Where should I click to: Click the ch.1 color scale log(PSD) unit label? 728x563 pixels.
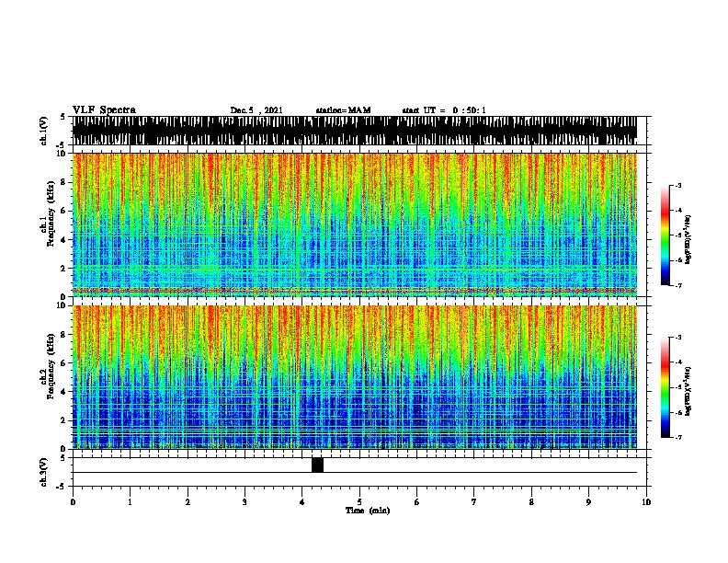coord(688,239)
